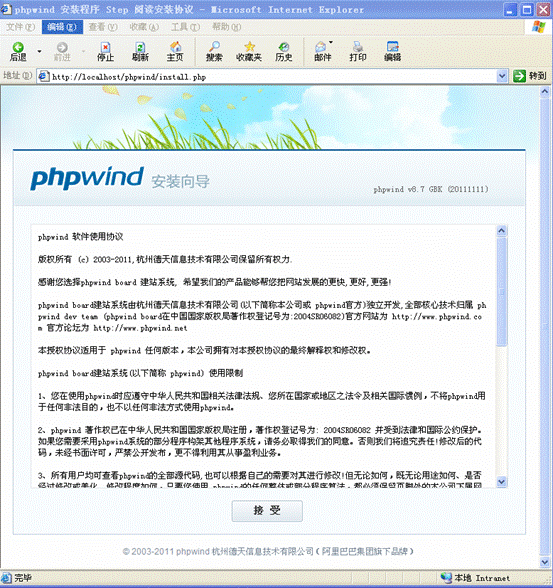553x588 pixels.
Task: Open the highlighted Edit (编辑) menu
Action: (x=62, y=27)
